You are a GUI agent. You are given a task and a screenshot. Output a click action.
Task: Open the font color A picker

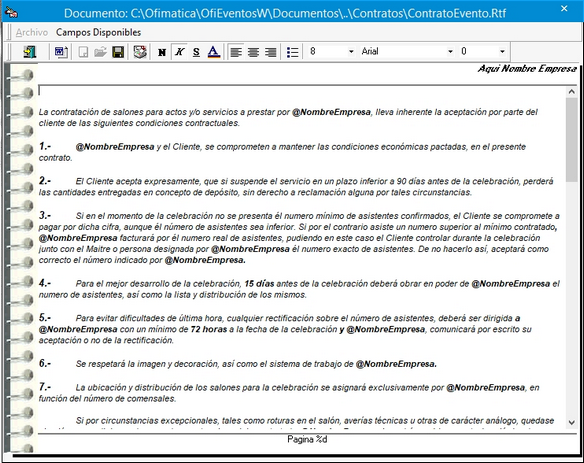214,52
